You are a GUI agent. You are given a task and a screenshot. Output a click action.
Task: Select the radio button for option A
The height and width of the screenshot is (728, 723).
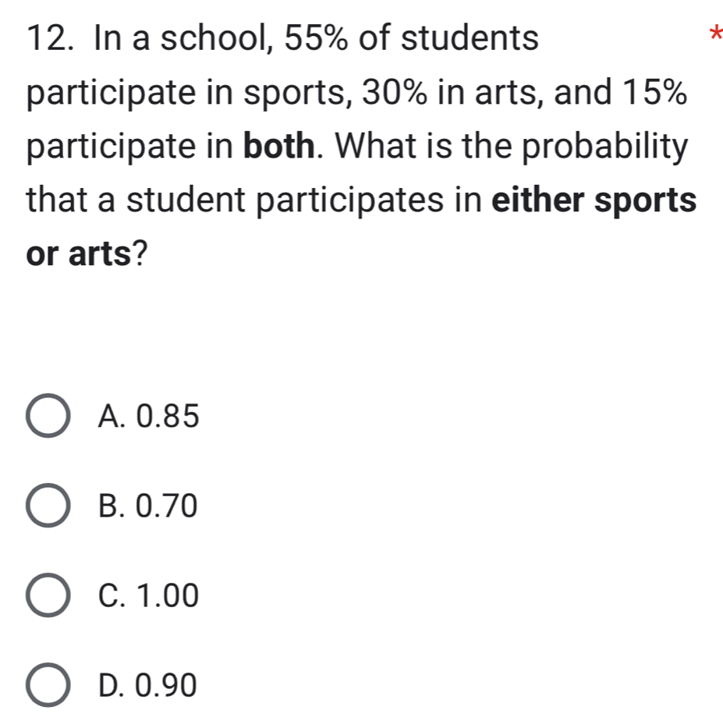49,417
